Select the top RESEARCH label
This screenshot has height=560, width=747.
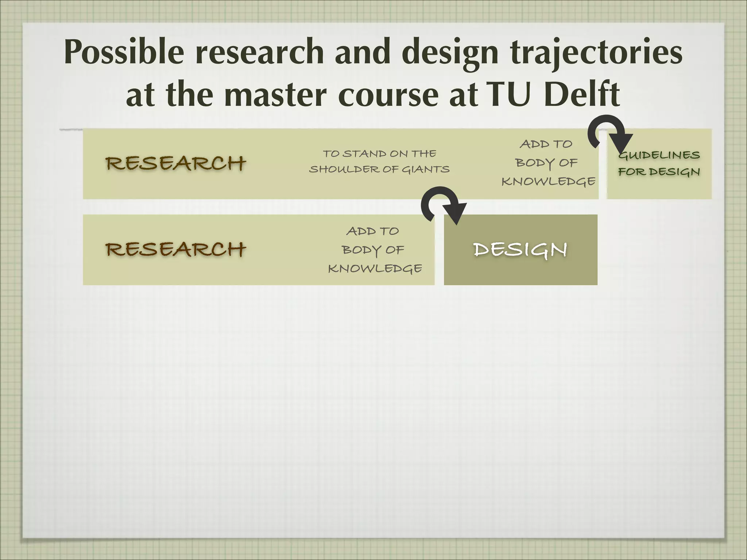click(x=176, y=163)
